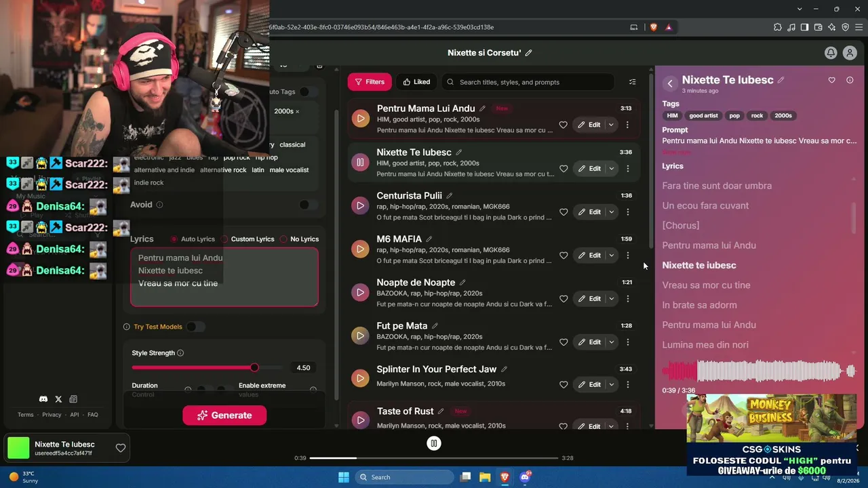Open the notifications bell
868x488 pixels.
830,53
